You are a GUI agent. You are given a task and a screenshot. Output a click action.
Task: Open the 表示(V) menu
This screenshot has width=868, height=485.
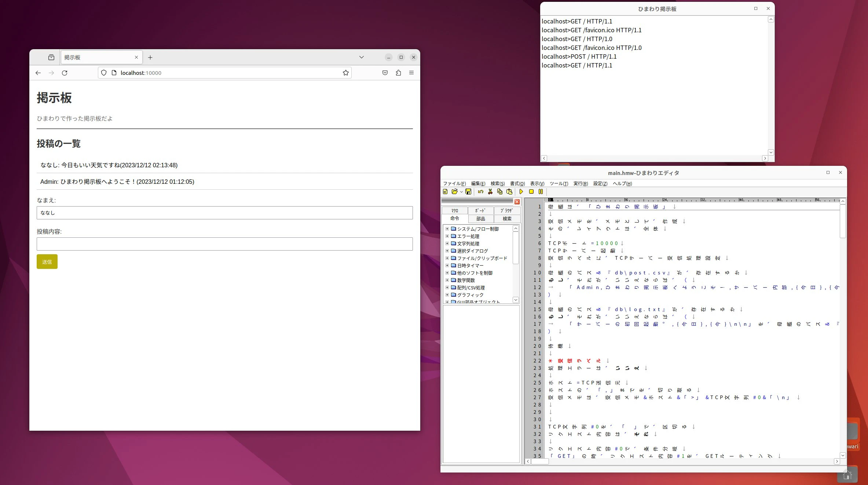pyautogui.click(x=537, y=183)
